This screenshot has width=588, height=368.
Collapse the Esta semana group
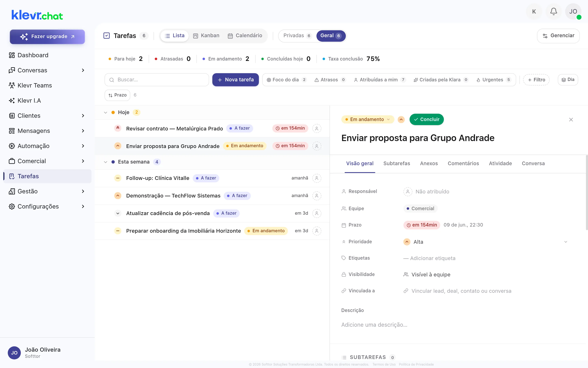[105, 162]
